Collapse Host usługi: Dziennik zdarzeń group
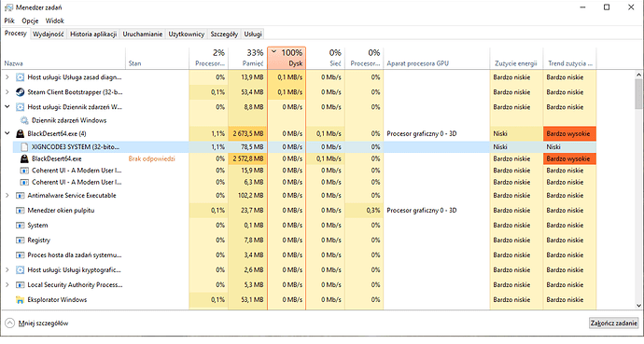The width and height of the screenshot is (644, 344). tap(7, 106)
